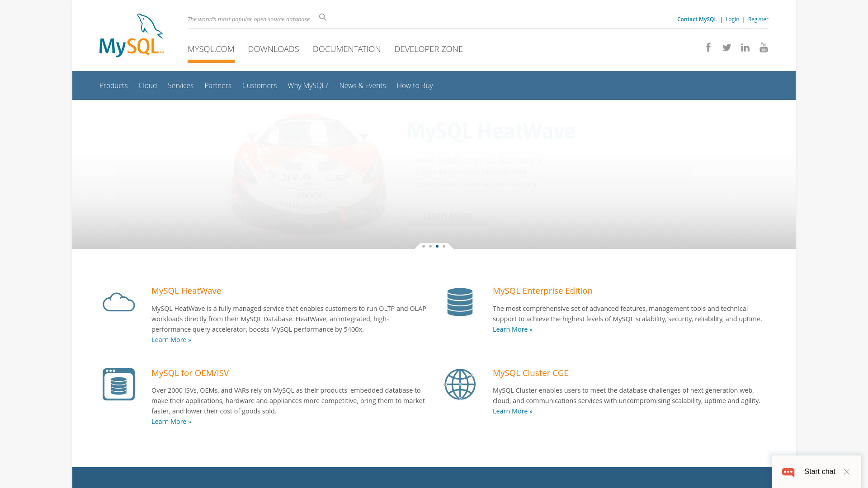This screenshot has width=868, height=488.
Task: Open the Products menu
Action: click(x=113, y=85)
